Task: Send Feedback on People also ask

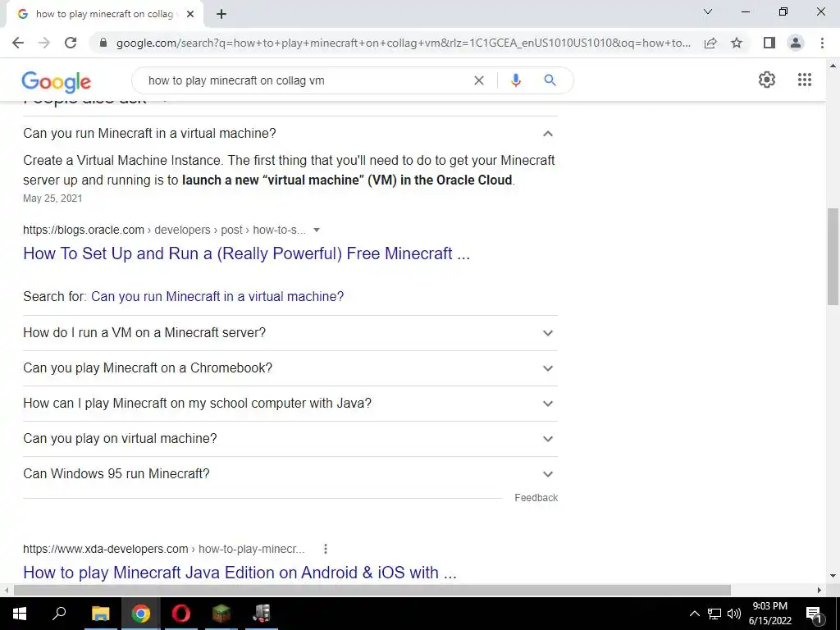Action: coord(536,498)
